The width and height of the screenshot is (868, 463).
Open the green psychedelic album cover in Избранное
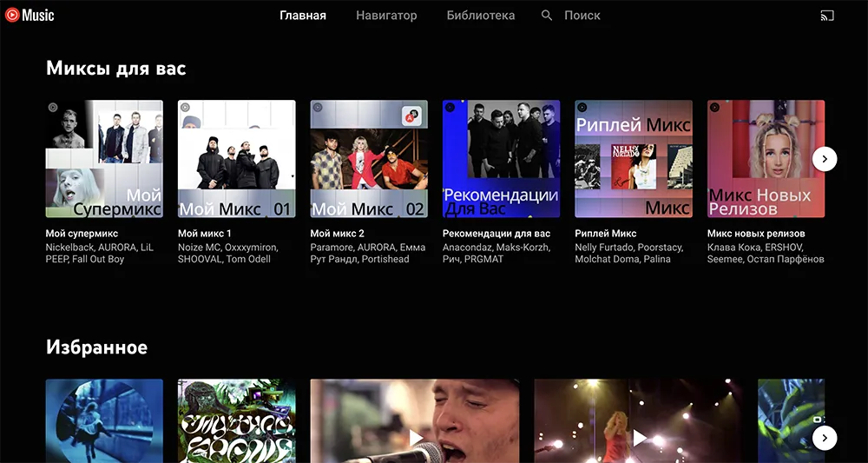coord(236,421)
